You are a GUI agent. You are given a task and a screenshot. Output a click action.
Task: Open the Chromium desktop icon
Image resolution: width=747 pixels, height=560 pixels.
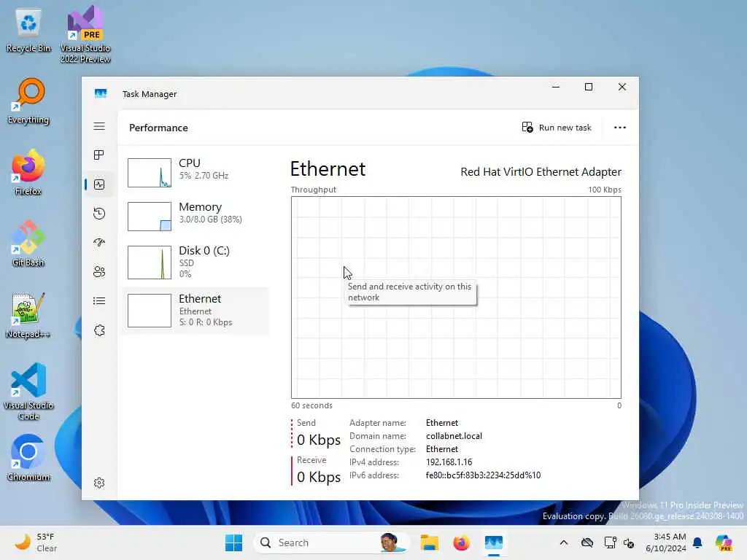coord(28,458)
